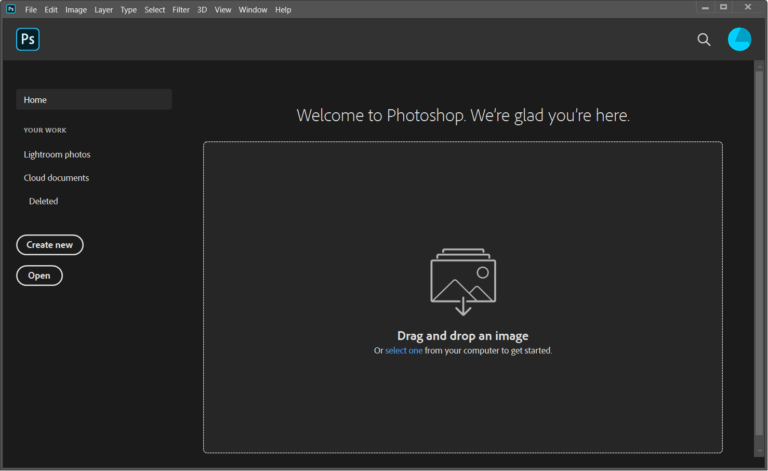This screenshot has width=768, height=471.
Task: Open the 3D menu
Action: coord(202,10)
